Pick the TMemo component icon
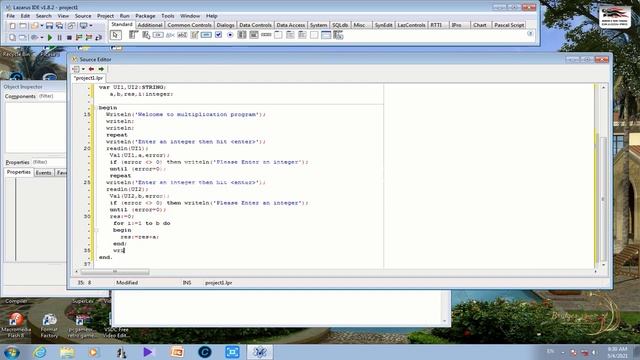 [x=194, y=35]
